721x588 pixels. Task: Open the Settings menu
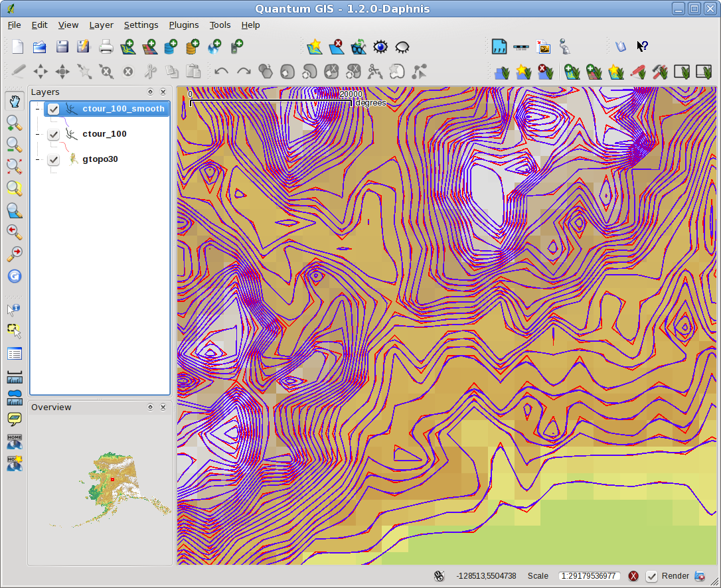141,25
